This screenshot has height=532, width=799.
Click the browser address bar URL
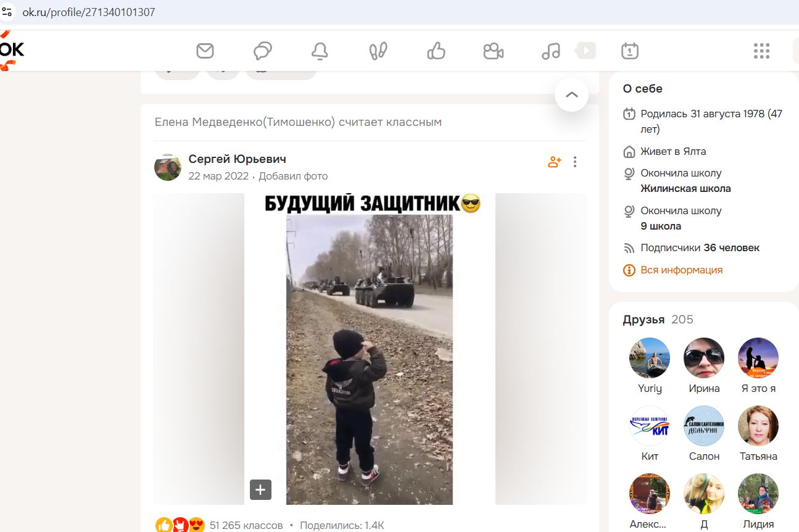89,12
